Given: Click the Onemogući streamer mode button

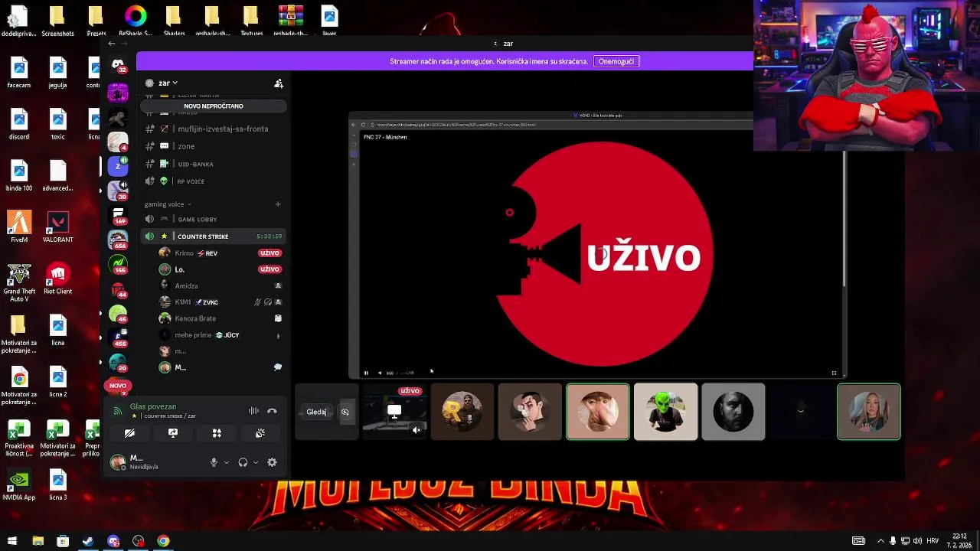Looking at the screenshot, I should point(616,61).
